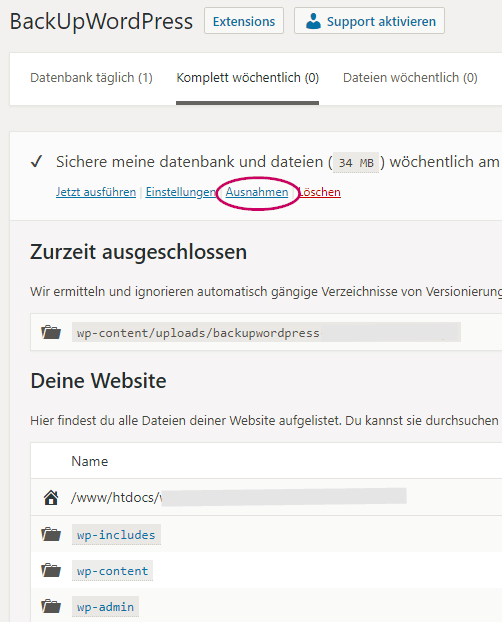The height and width of the screenshot is (622, 502).
Task: Open the wp-content folder link
Action: tap(112, 571)
